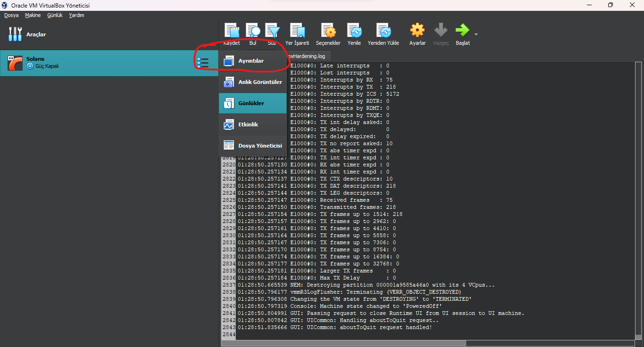This screenshot has height=347, width=644.
Task: Choose Anlık Görüntüler in the popup
Action: point(253,82)
